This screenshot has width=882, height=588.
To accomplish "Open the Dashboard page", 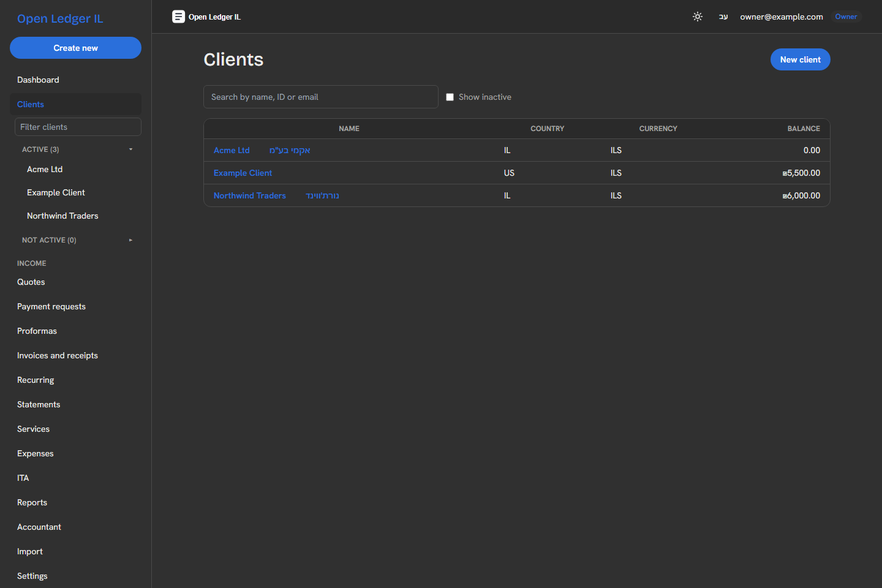I will tap(75, 80).
